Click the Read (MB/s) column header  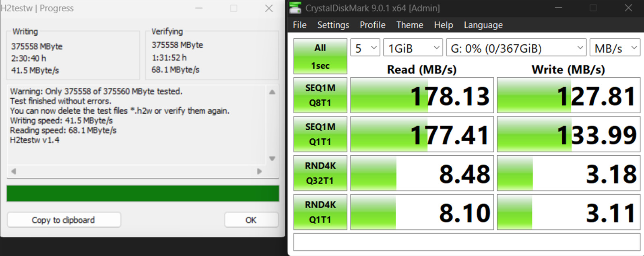pos(422,70)
